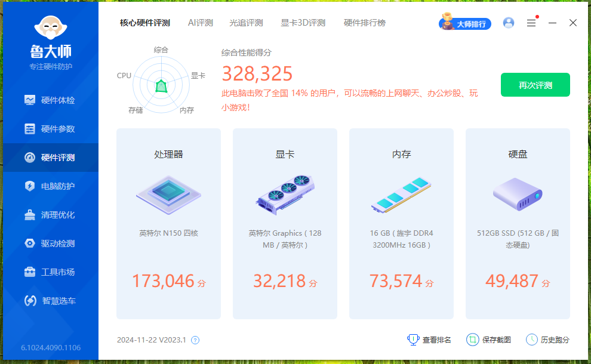The width and height of the screenshot is (591, 364).
Task: Open 硬件参数 in the sidebar
Action: point(51,129)
